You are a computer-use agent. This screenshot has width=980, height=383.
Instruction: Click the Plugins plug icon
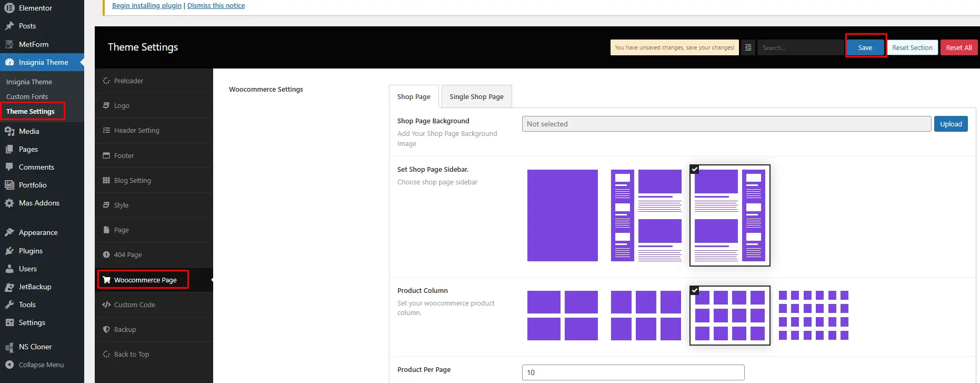pos(9,251)
